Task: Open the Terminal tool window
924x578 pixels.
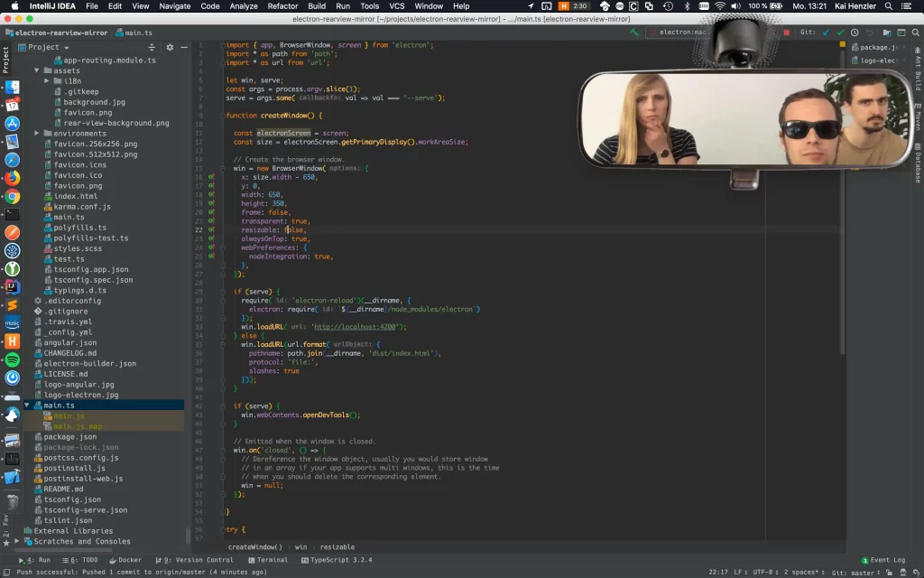Action: tap(268, 560)
